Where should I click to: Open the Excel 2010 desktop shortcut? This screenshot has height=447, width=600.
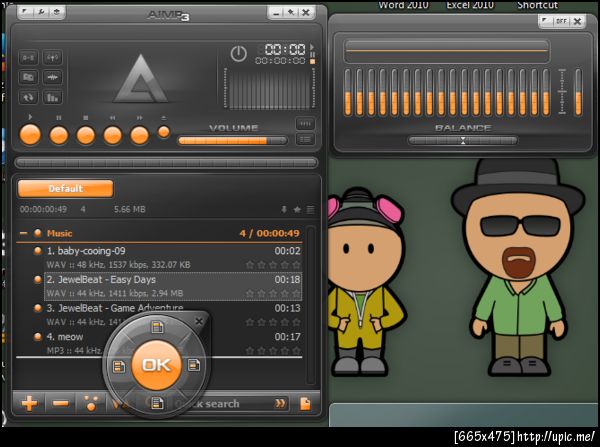(x=470, y=5)
